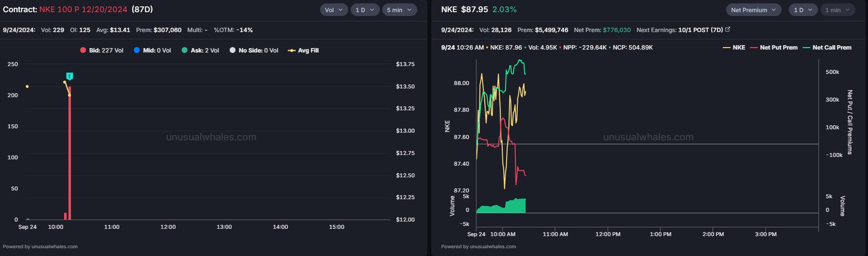Screen dimensions: 868x256
Task: Click the teal alert flag above the bar
Action: (x=69, y=76)
